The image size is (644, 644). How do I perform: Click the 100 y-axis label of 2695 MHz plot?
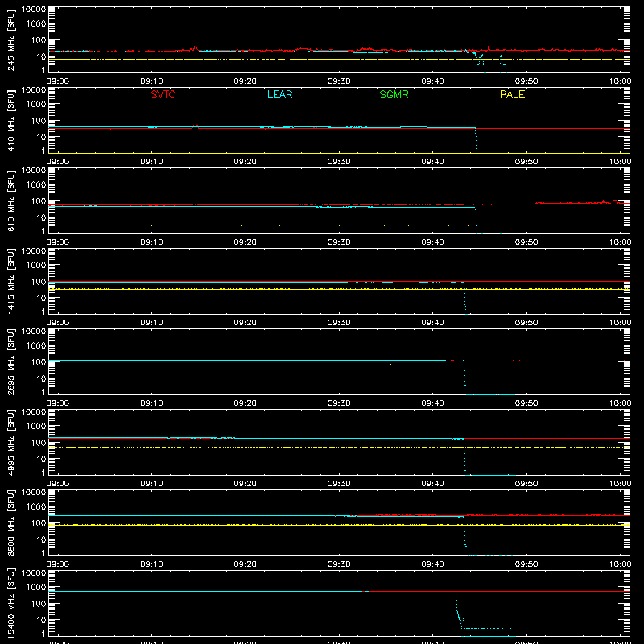tap(39, 362)
